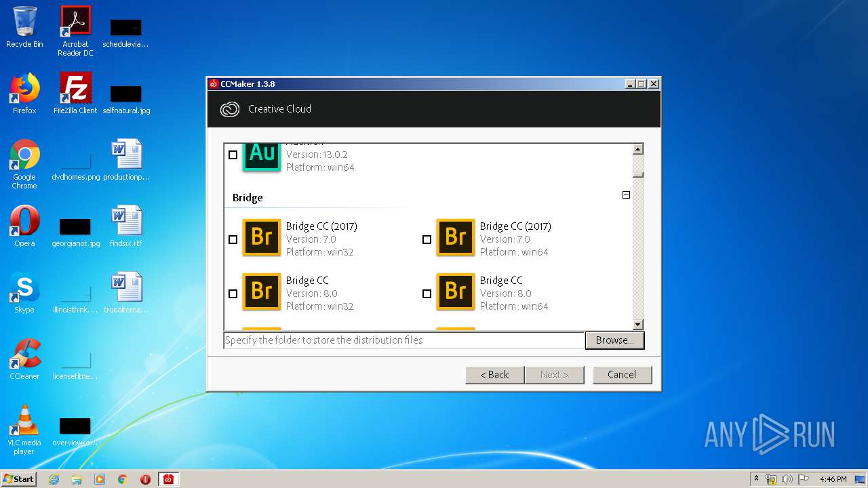
Task: Check Bridge CC (2017) win64 checkbox
Action: coord(427,239)
